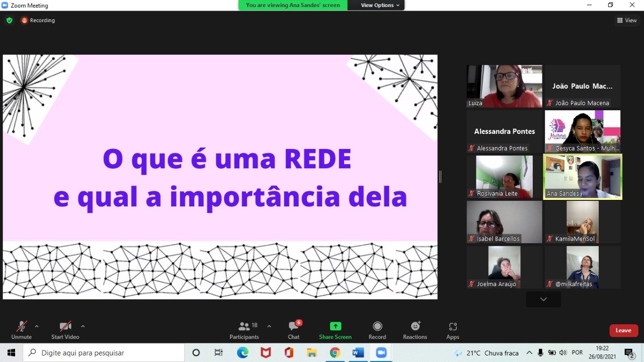
Task: Open Microsoft Word from the taskbar
Action: click(x=358, y=352)
